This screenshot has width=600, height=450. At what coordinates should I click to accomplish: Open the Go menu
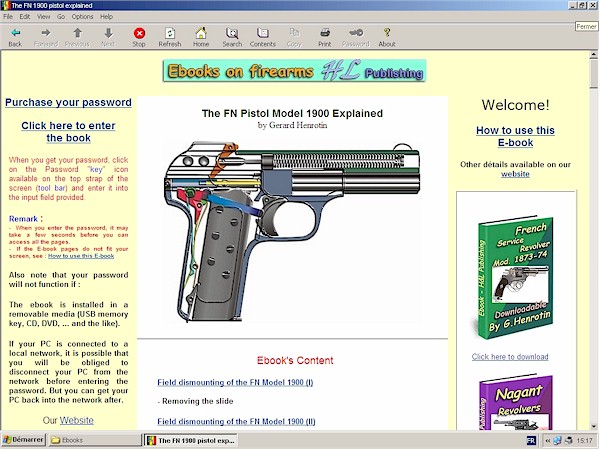coord(61,16)
